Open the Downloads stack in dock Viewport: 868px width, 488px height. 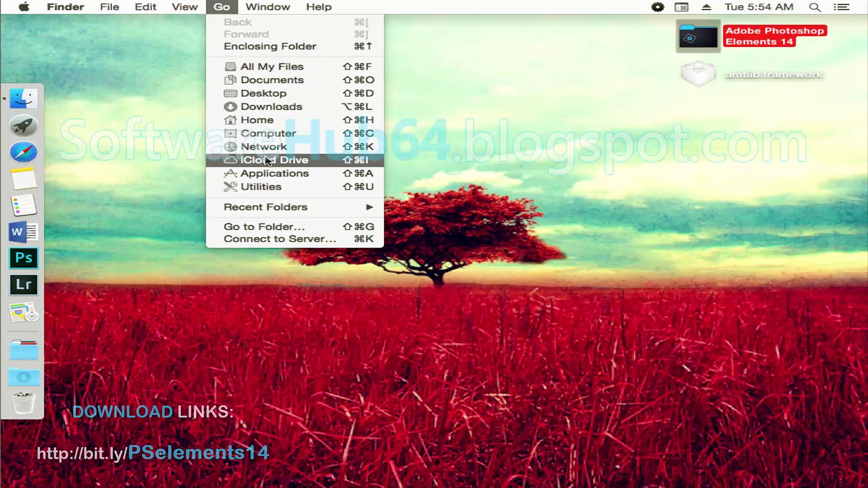tap(24, 377)
